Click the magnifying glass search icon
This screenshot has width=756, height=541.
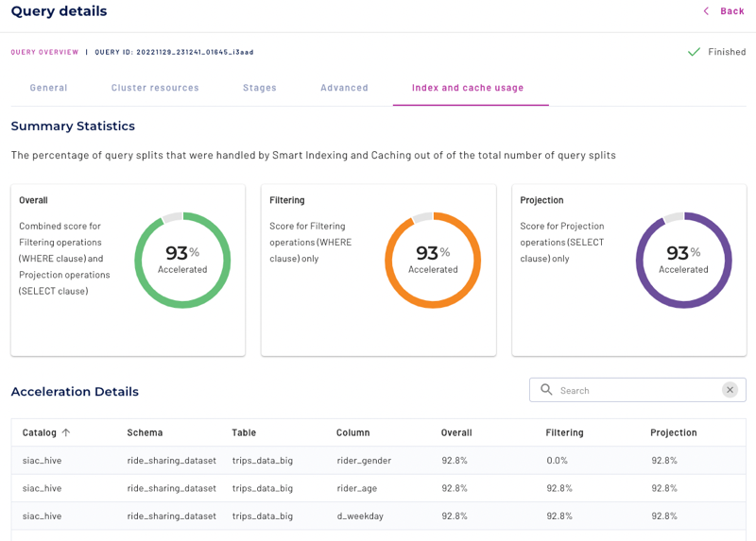[546, 390]
